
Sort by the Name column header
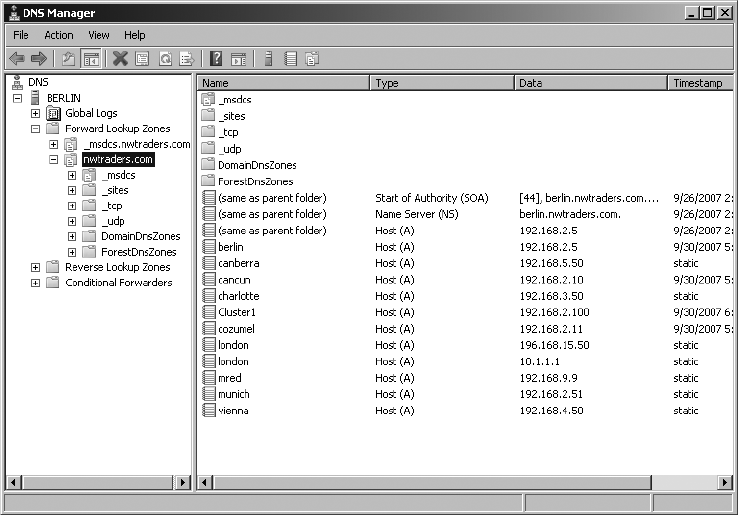coord(283,83)
